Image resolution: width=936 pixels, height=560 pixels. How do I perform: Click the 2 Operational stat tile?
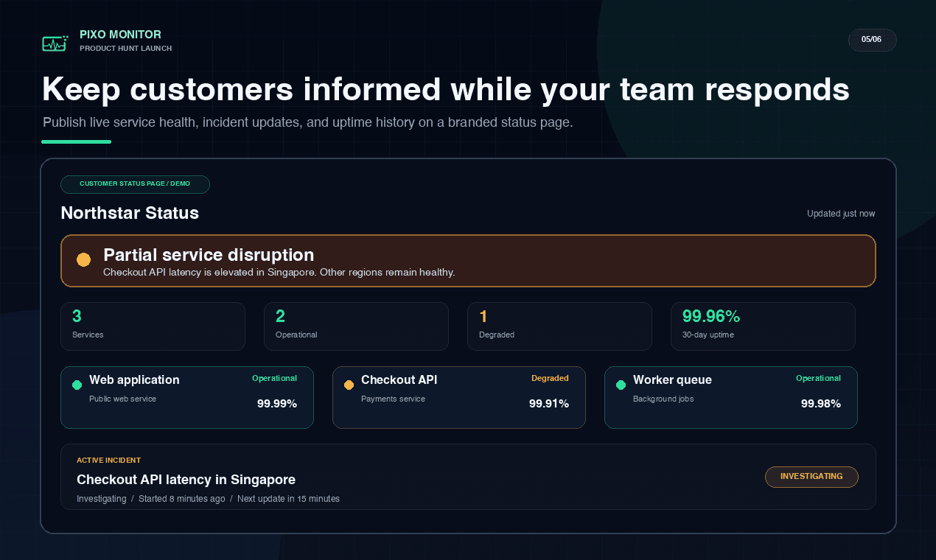pyautogui.click(x=356, y=326)
